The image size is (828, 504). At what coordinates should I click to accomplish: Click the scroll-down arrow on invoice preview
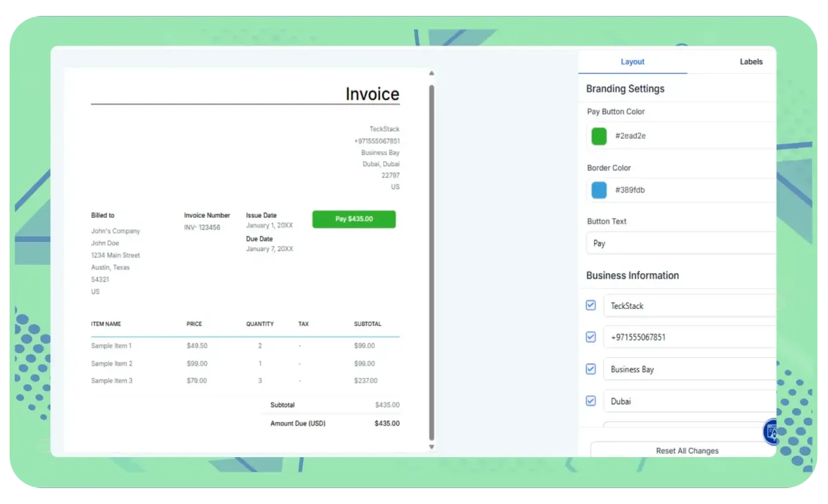[431, 447]
